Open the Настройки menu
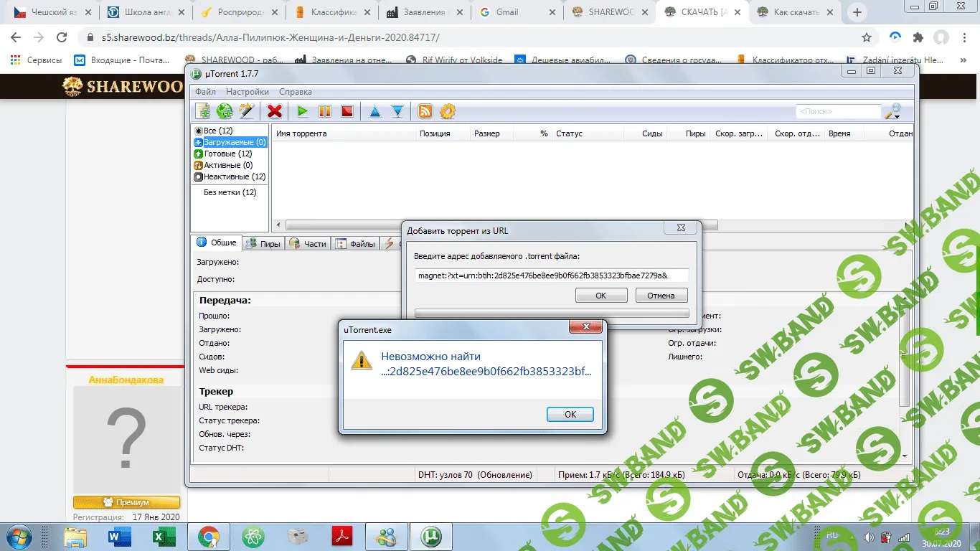The image size is (980, 551). point(248,92)
